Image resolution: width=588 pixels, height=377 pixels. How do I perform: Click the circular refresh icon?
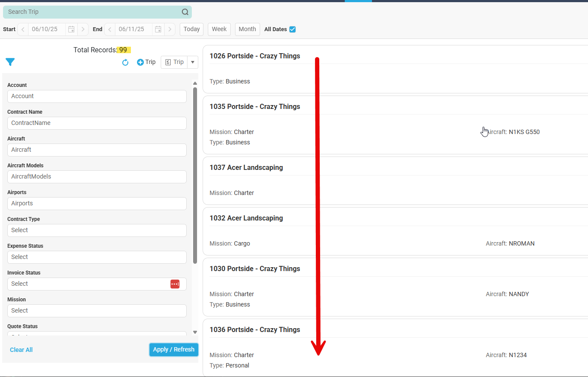pos(125,63)
